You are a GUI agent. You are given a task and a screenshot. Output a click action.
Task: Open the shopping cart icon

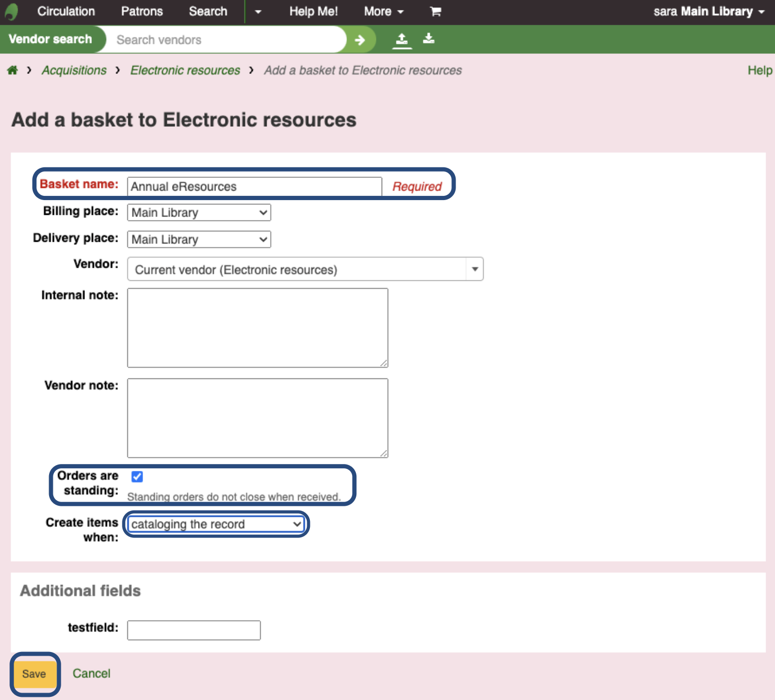click(436, 12)
